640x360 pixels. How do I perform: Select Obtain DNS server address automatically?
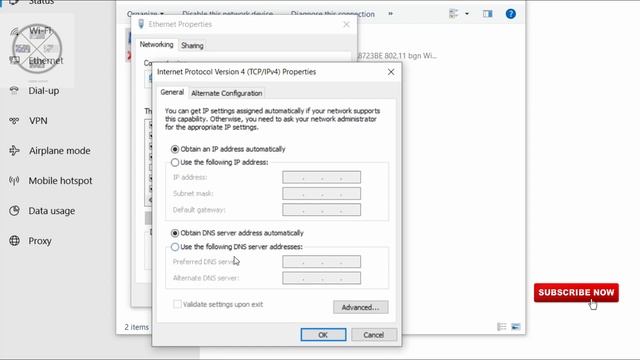237,233
